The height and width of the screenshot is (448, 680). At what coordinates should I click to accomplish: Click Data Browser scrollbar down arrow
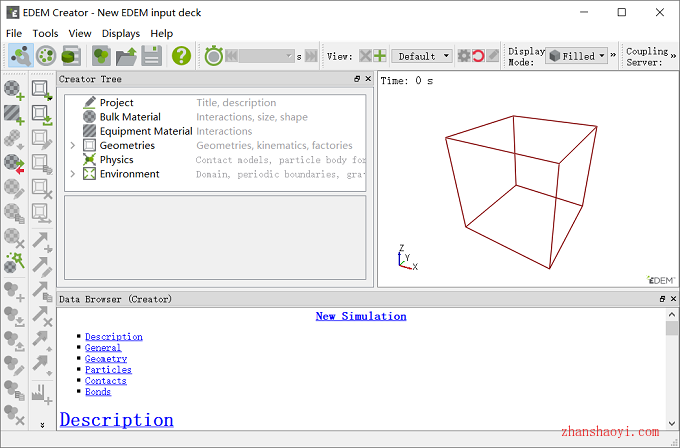(672, 423)
